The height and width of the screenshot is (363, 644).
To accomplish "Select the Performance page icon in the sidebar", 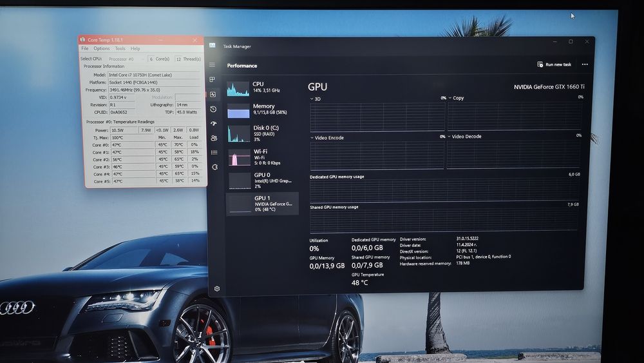I will 213,95.
